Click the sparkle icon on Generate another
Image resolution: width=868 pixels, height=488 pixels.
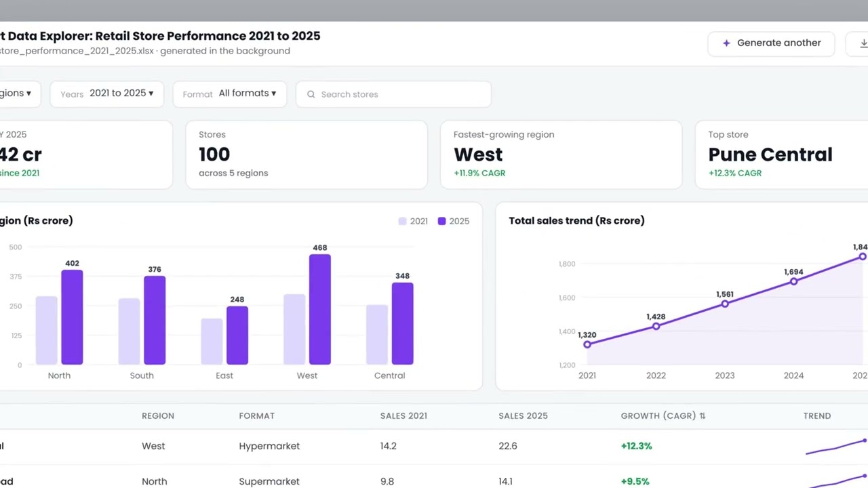tap(726, 43)
